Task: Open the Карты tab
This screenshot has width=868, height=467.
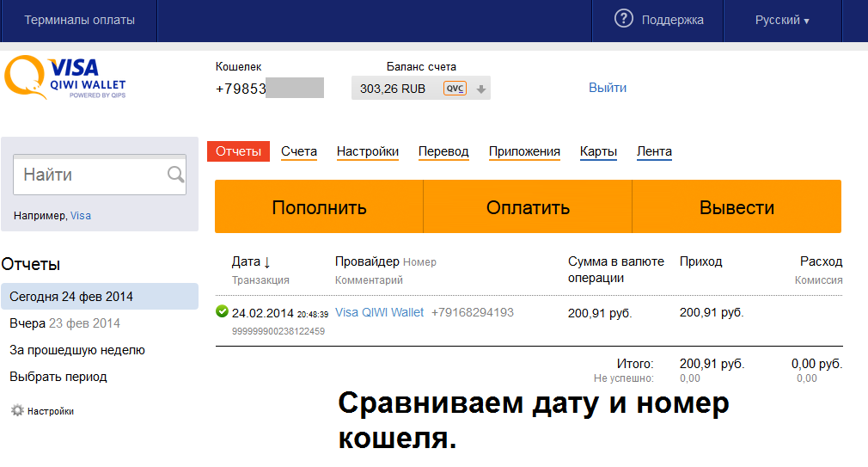Action: coord(598,151)
